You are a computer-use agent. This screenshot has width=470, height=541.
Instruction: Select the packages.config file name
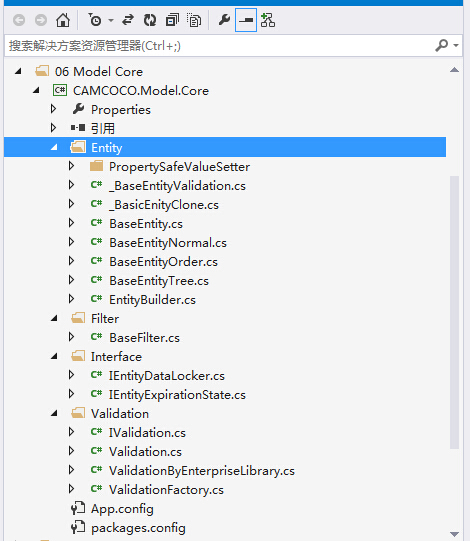coord(138,528)
